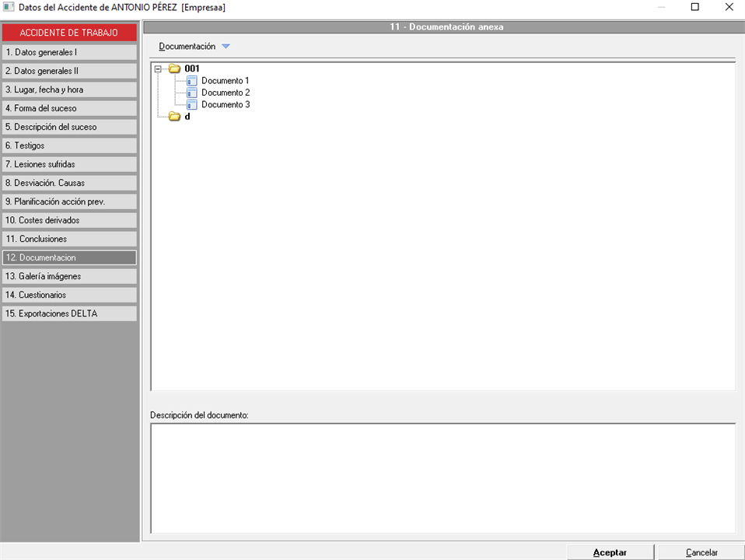Screen dimensions: 745x560
Task: Switch to 3. Lugar, fecha y hora
Action: tap(69, 89)
